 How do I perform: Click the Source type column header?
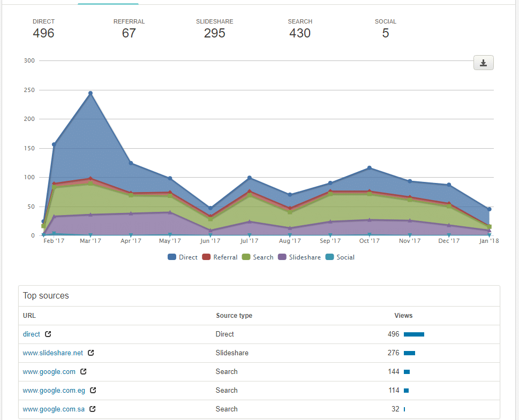click(234, 316)
